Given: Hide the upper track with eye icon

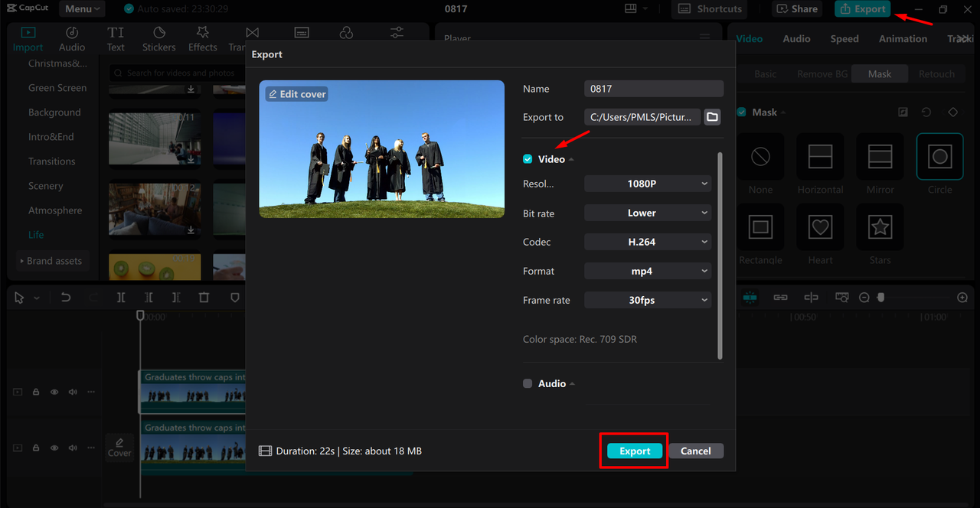Looking at the screenshot, I should click(x=54, y=392).
